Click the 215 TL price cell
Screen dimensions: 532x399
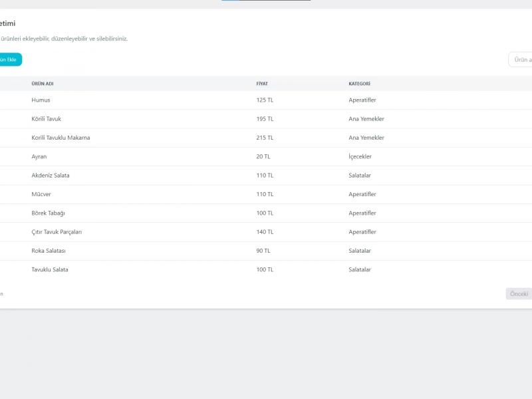(265, 138)
